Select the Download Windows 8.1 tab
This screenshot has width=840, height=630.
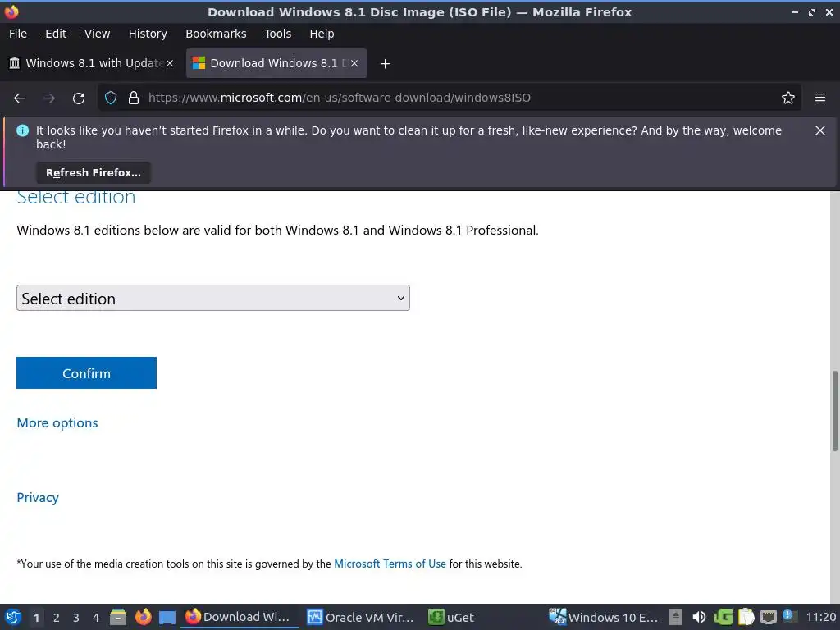point(276,63)
